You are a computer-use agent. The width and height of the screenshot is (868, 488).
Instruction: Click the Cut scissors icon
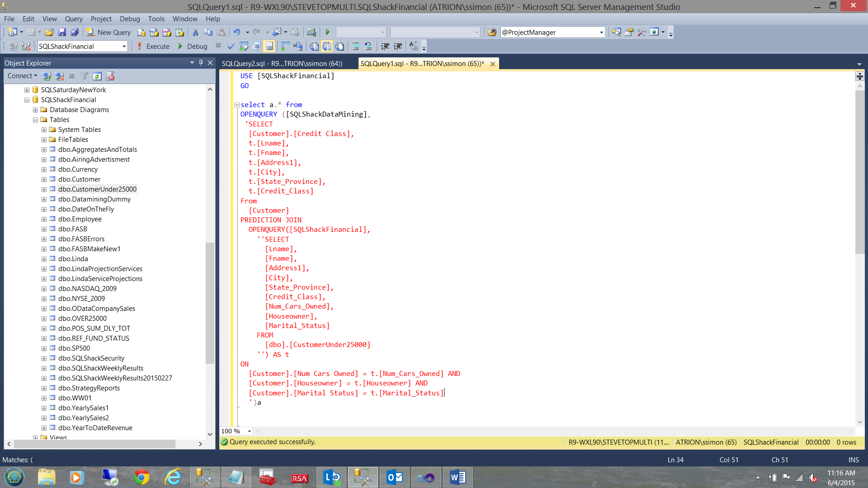pyautogui.click(x=195, y=32)
